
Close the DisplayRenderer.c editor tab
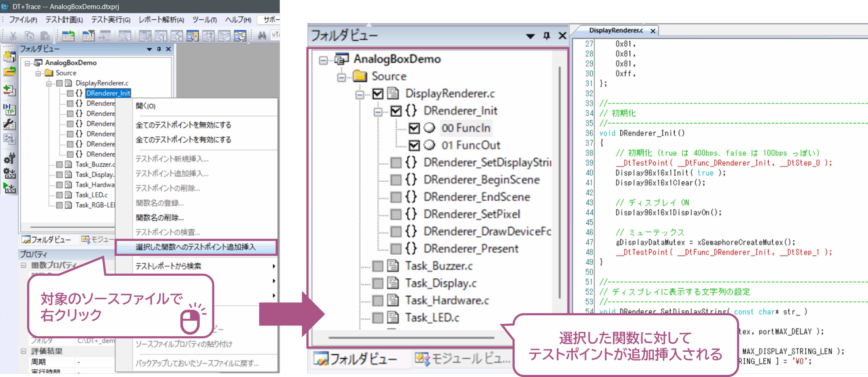pos(653,31)
